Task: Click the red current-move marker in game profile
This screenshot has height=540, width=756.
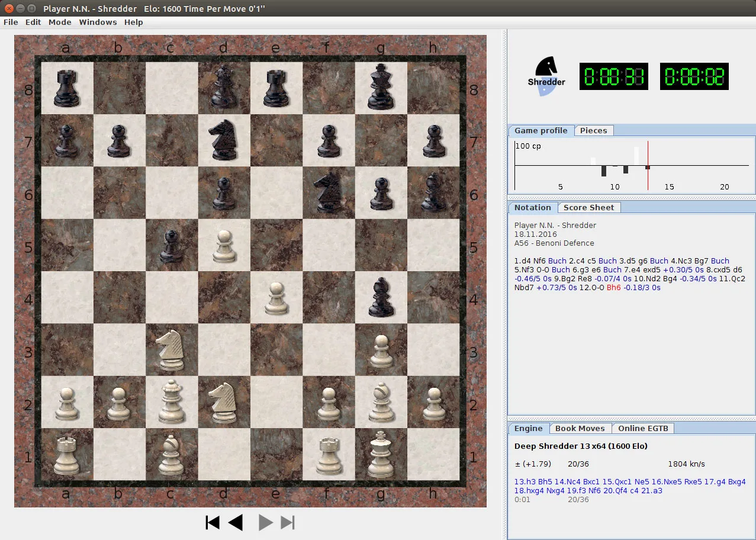Action: (648, 166)
